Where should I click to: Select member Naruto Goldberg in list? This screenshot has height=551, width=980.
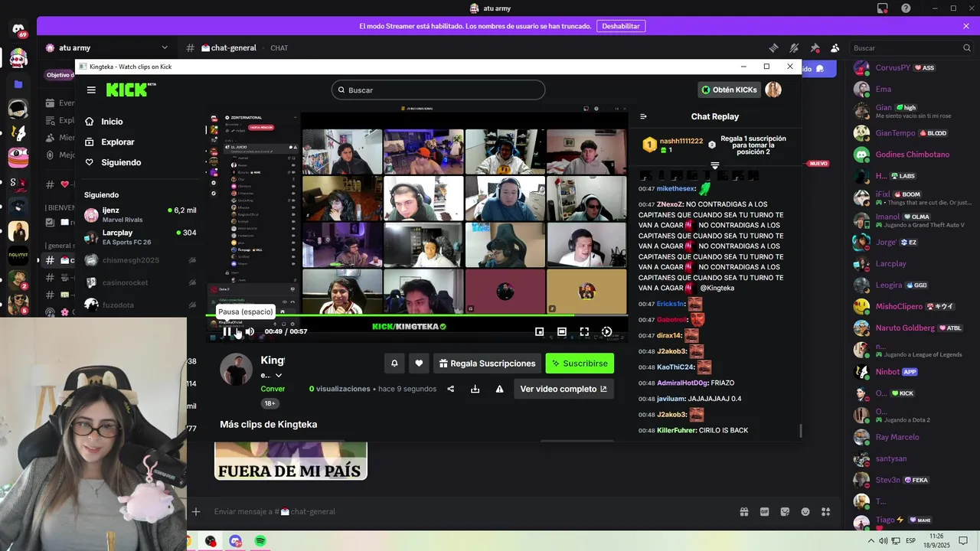click(x=911, y=328)
